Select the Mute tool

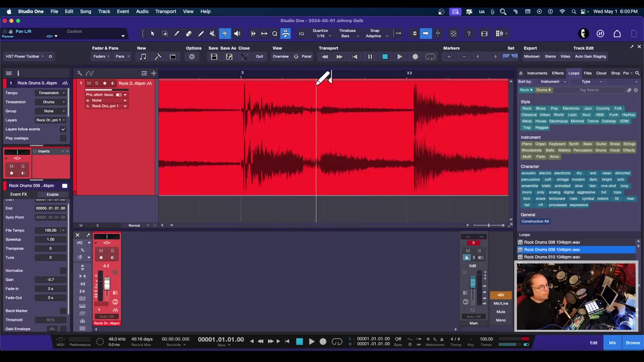pos(212,34)
